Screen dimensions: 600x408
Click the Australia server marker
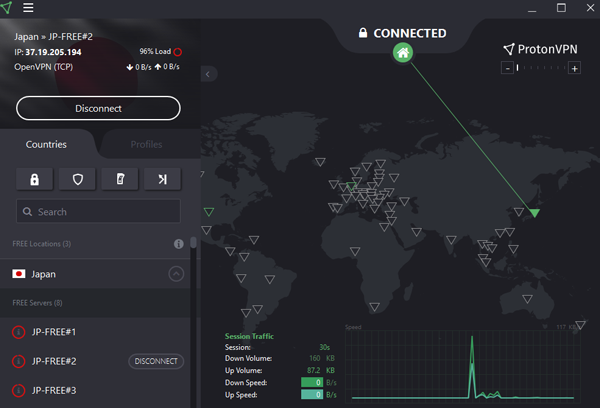[x=528, y=299]
